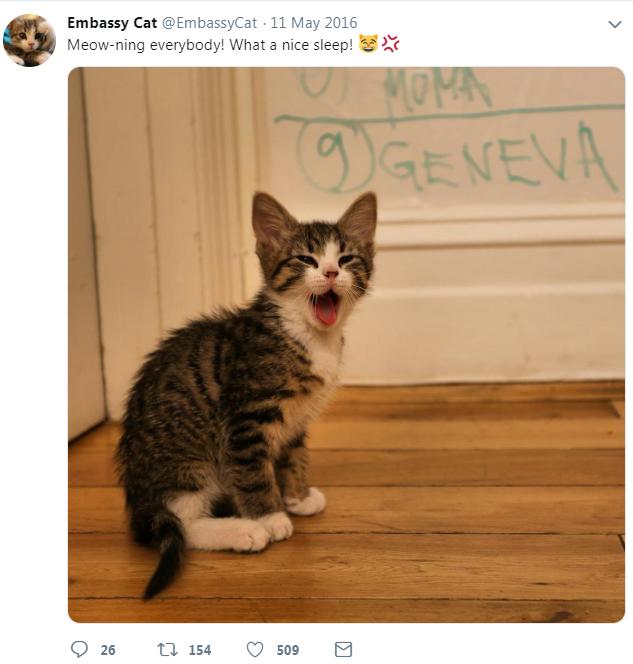Like the tweet with the heart icon
The width and height of the screenshot is (633, 664).
point(255,649)
